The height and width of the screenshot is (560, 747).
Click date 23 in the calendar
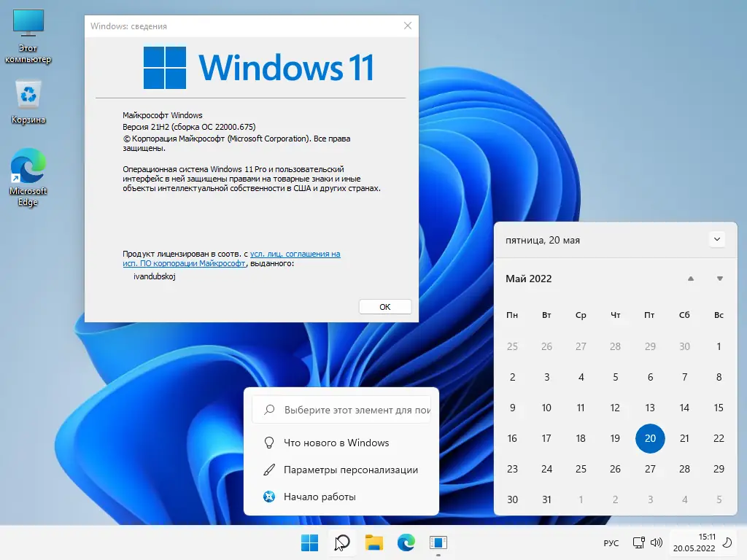tap(512, 469)
